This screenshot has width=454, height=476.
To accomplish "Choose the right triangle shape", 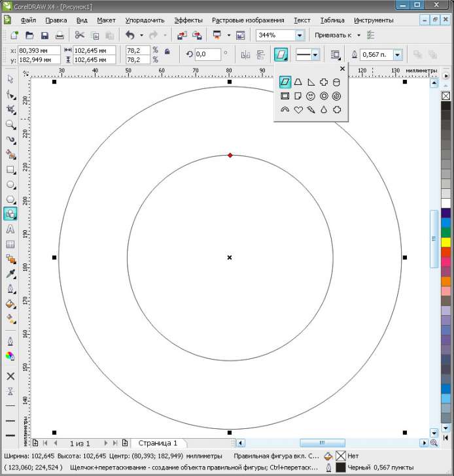I will click(311, 82).
